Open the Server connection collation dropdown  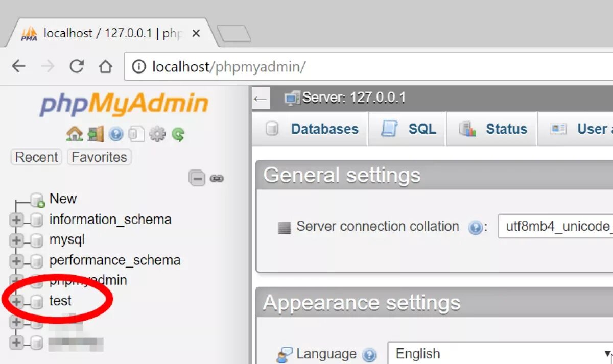[555, 226]
